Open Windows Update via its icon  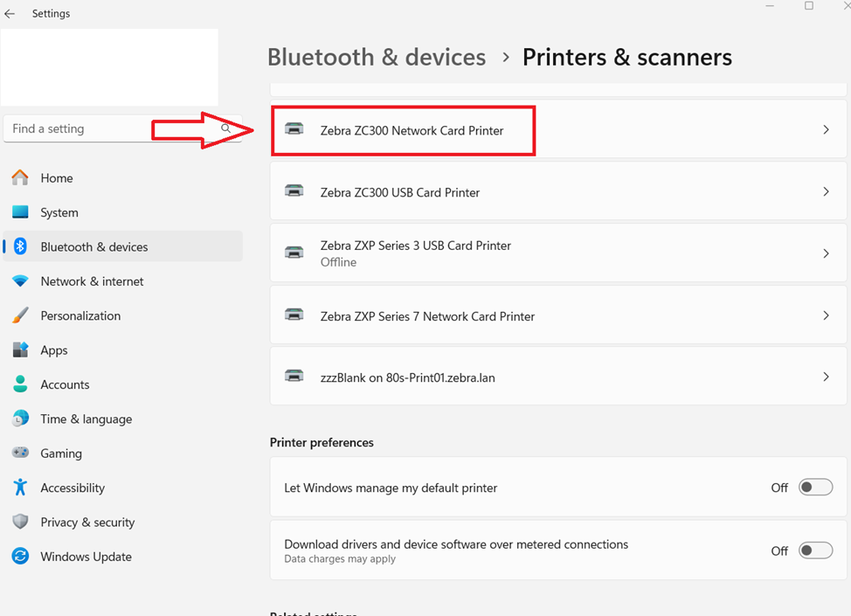point(19,557)
